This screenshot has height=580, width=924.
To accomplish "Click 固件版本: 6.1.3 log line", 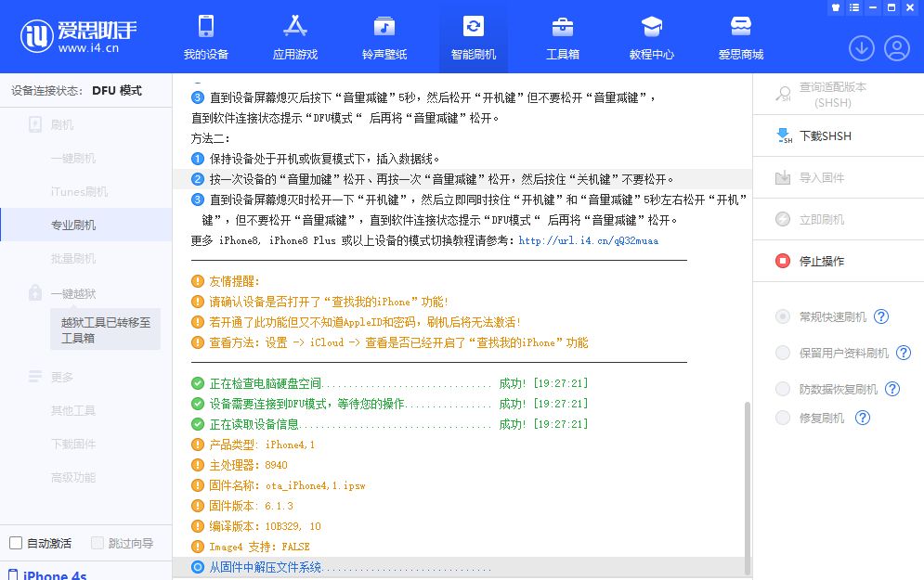I will 251,506.
